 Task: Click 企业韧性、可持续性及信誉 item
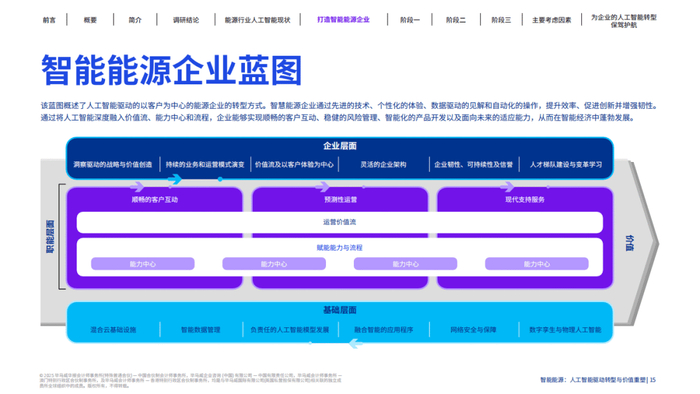click(474, 165)
